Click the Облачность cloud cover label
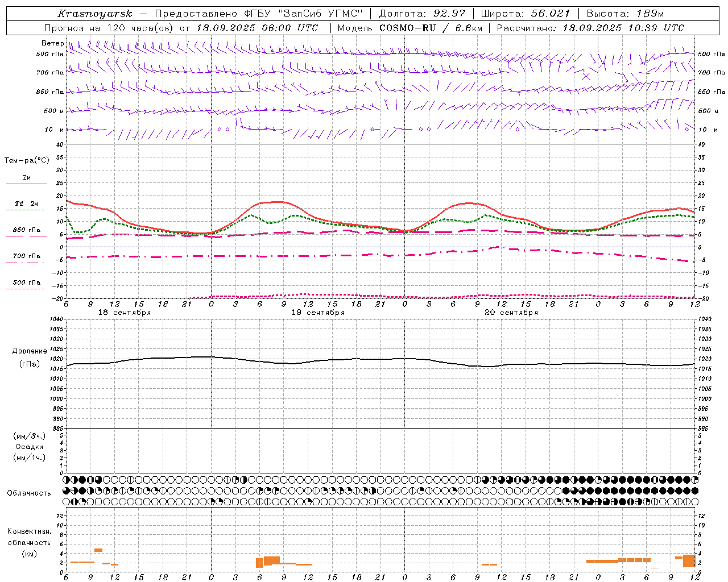The height and width of the screenshot is (582, 728). (x=29, y=493)
